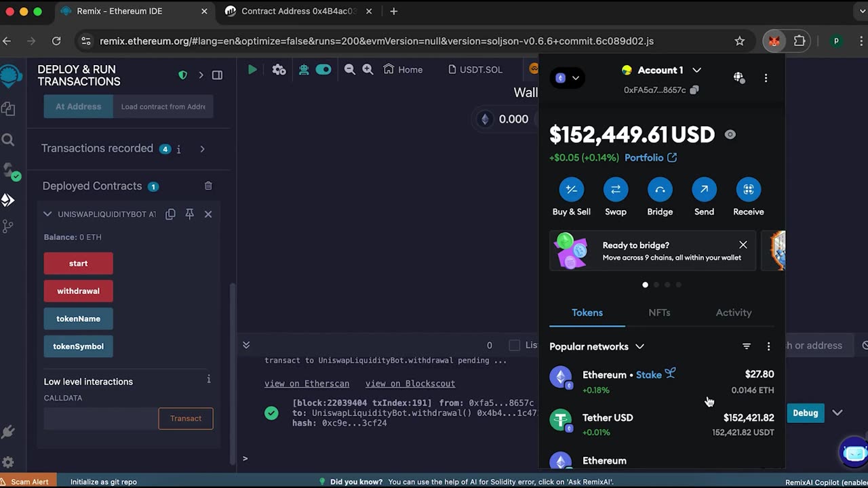The height and width of the screenshot is (488, 868).
Task: Open the Home tab
Action: (x=403, y=69)
